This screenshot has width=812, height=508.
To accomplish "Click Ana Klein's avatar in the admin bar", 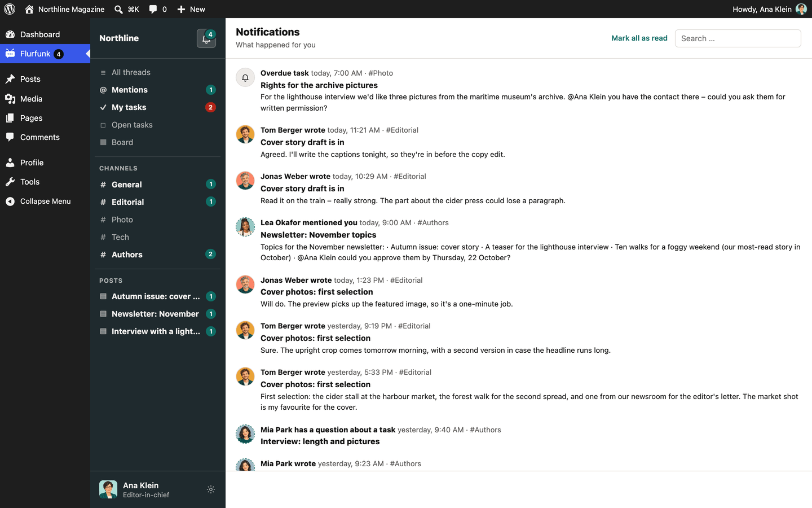I will point(801,9).
